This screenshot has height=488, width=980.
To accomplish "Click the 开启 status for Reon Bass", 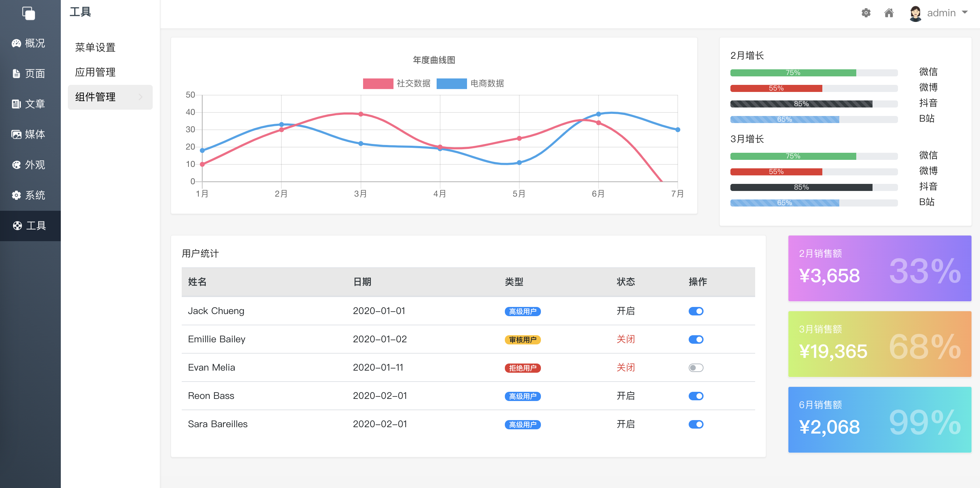I will click(x=626, y=396).
